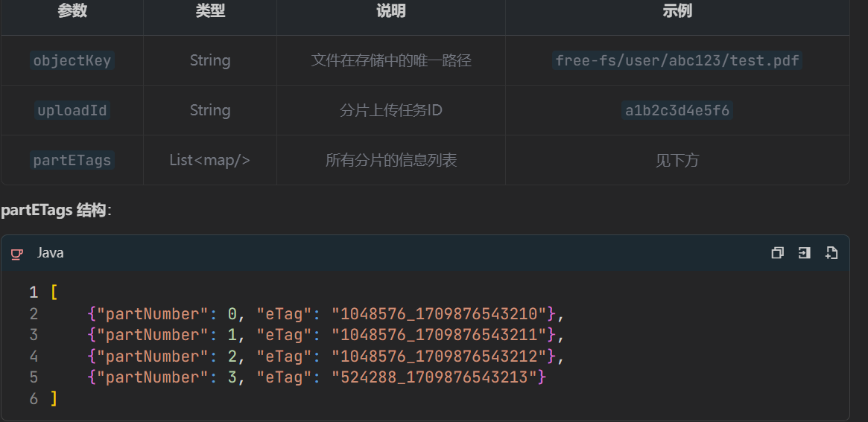Viewport: 868px width, 422px height.
Task: Copy the Java code block contents
Action: (777, 253)
